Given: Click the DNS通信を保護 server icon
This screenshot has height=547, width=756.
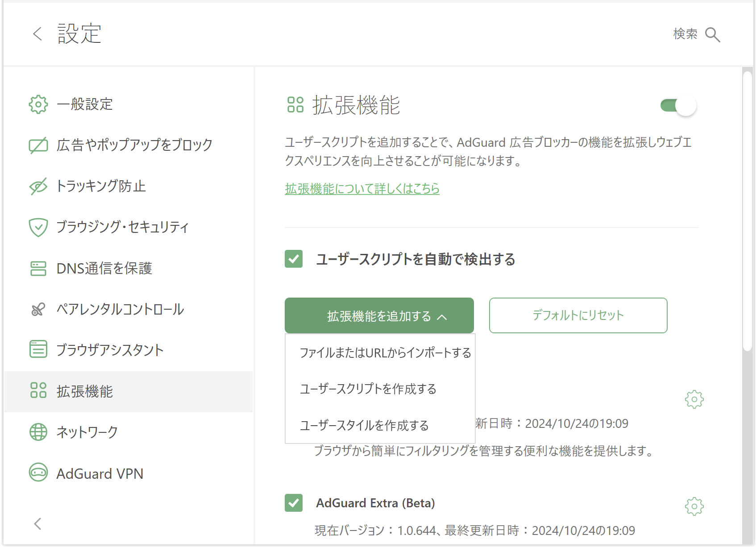Looking at the screenshot, I should 38,268.
